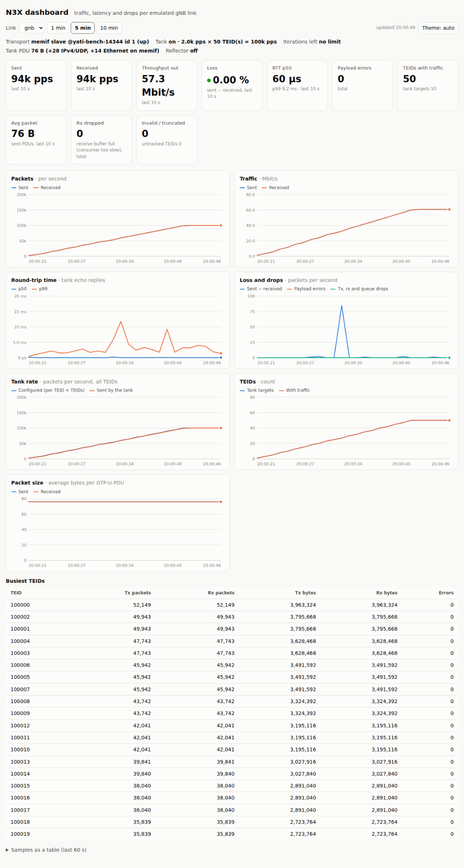Toggle Sent by the tank legend
The image size is (464, 868).
click(112, 390)
